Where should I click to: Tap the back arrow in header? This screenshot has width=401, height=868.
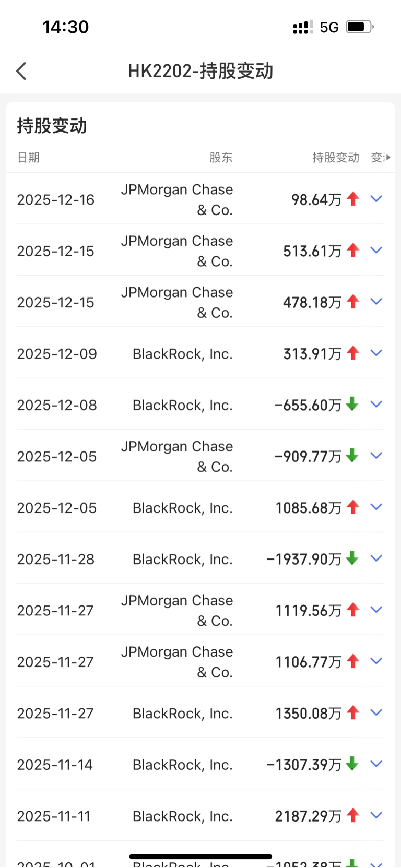click(x=21, y=71)
